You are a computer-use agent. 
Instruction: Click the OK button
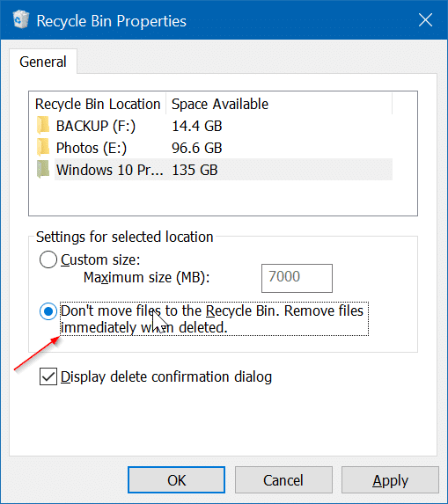point(176,480)
